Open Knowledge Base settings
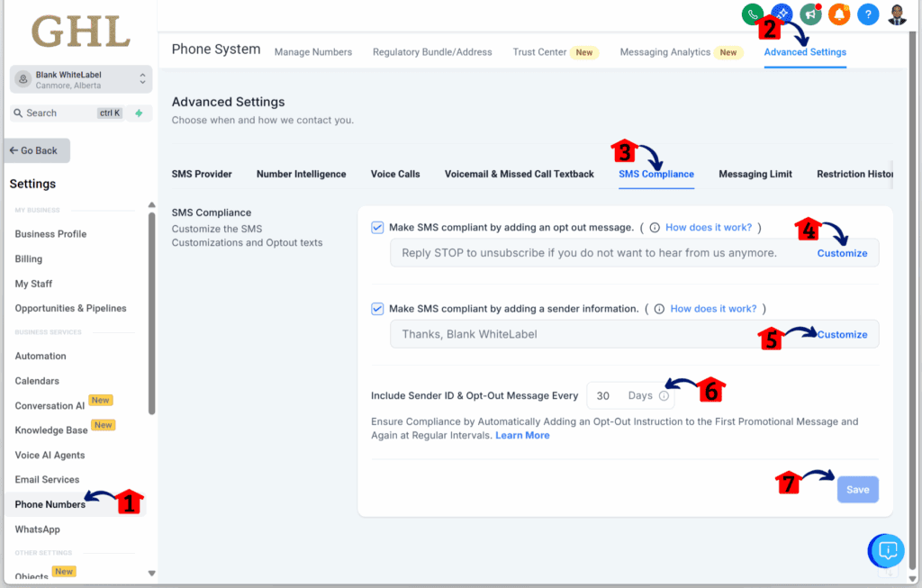 tap(51, 430)
